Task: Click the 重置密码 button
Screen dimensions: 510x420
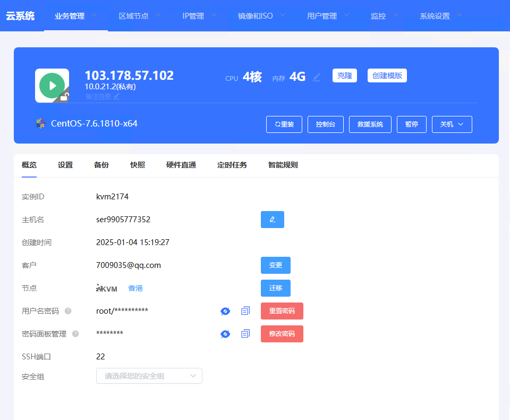Action: [x=282, y=311]
